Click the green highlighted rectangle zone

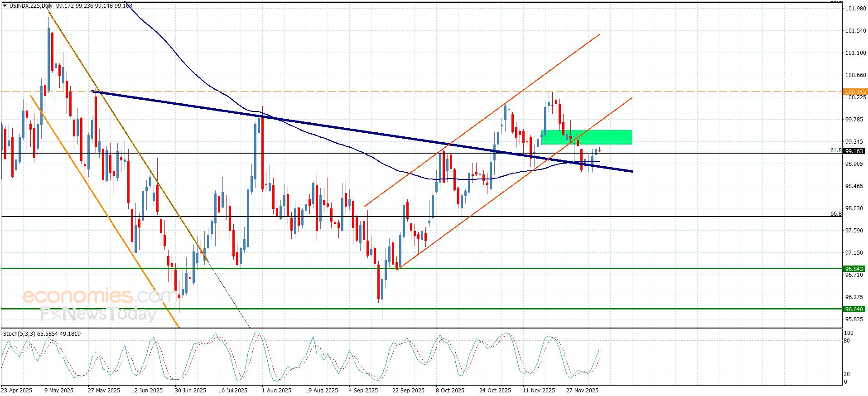click(586, 137)
